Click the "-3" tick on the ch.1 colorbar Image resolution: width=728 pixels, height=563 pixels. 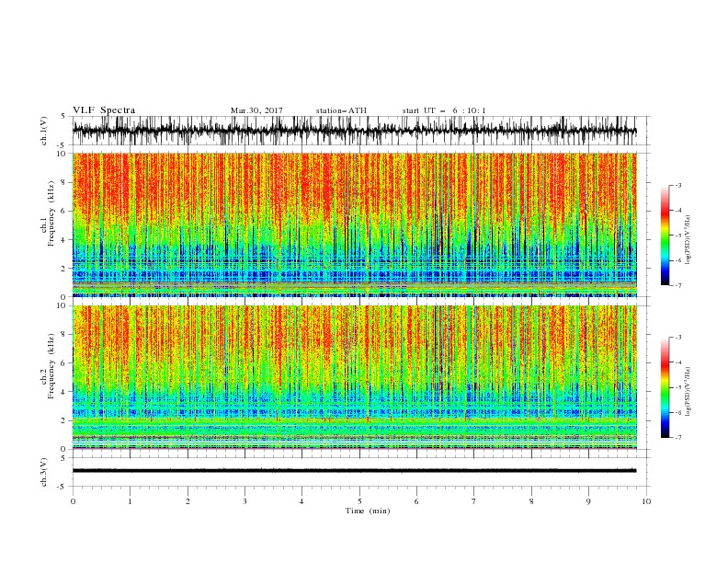point(678,185)
